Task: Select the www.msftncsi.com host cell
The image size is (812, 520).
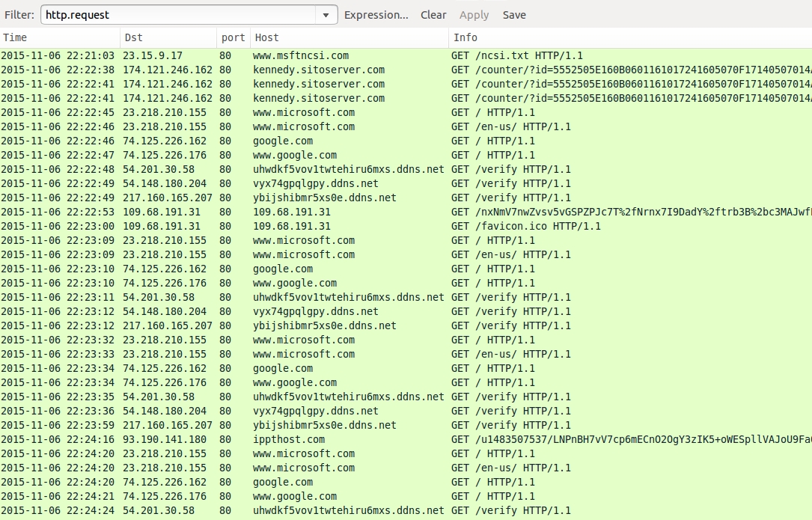Action: coord(301,55)
